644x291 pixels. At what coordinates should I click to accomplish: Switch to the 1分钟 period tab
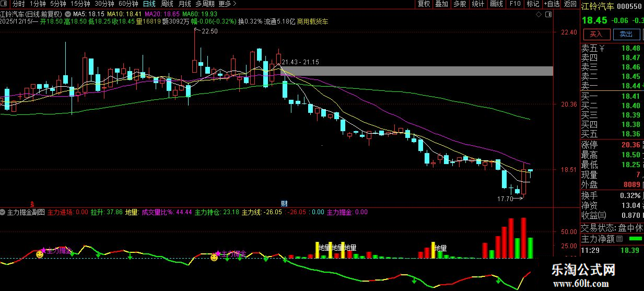[38, 4]
